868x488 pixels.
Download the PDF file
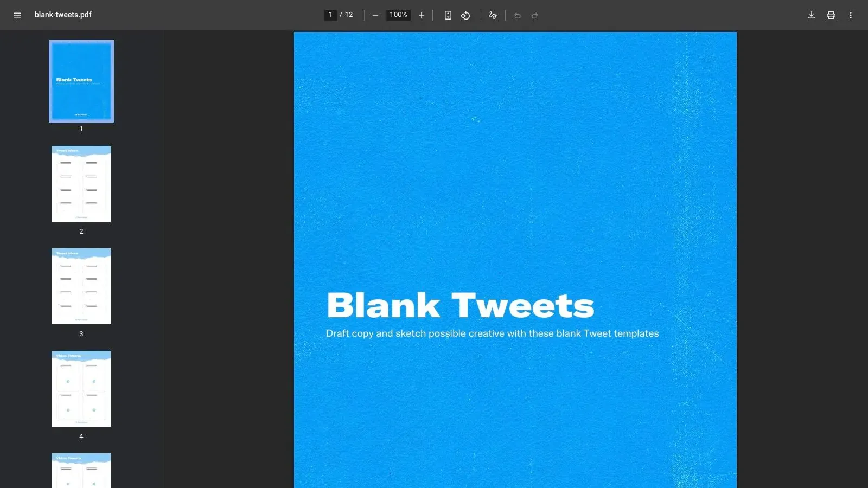click(812, 15)
